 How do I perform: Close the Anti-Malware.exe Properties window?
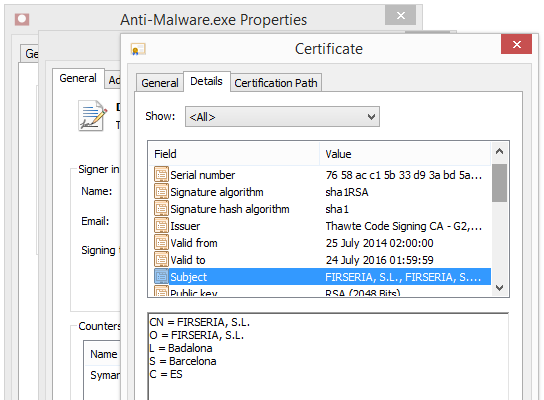[400, 15]
